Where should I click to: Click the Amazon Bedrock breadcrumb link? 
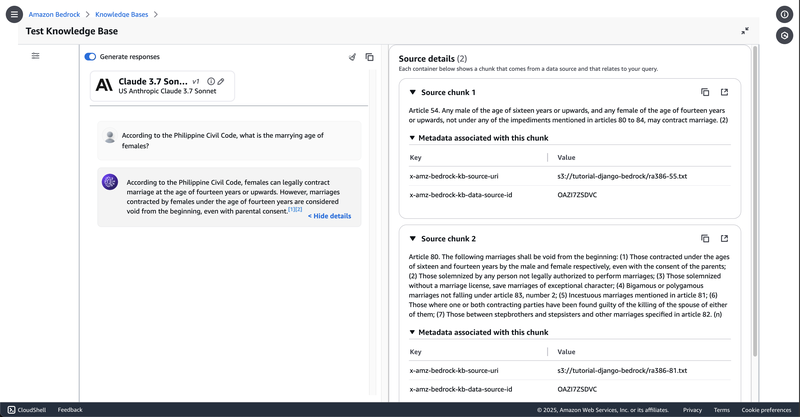tap(54, 14)
